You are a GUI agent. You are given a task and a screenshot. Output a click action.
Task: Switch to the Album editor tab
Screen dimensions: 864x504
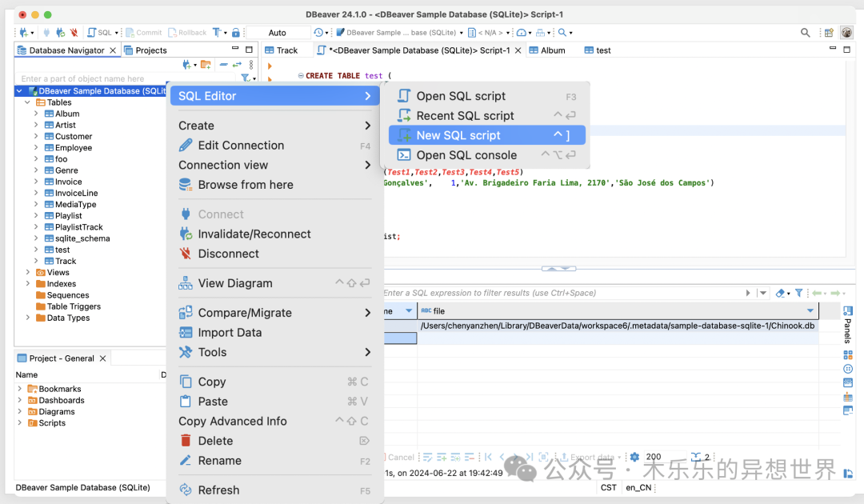[547, 50]
